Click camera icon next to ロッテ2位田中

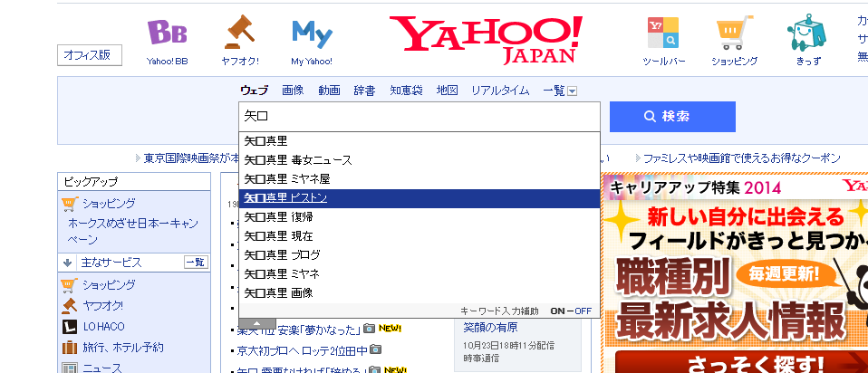376,349
